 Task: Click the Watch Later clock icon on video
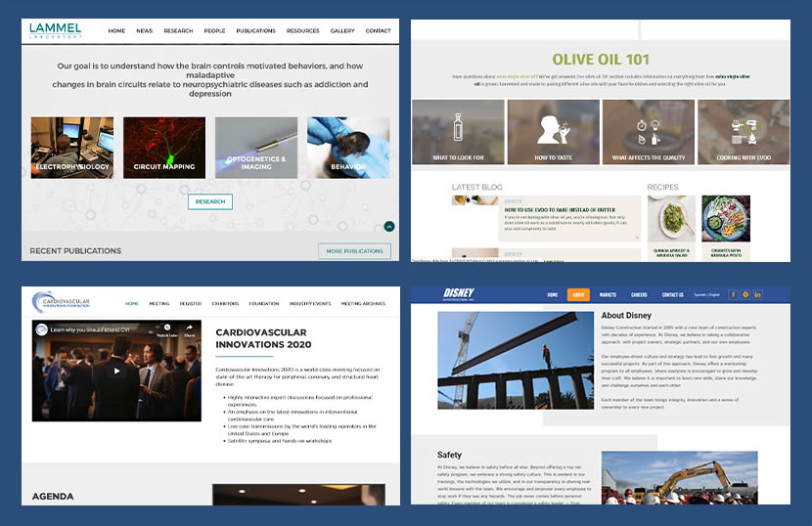click(166, 329)
